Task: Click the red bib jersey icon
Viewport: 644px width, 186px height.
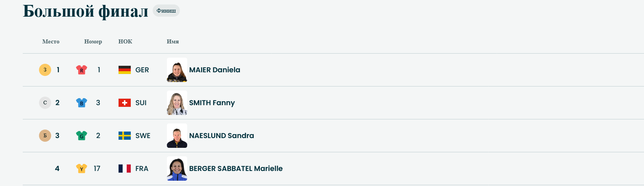Action: 82,70
